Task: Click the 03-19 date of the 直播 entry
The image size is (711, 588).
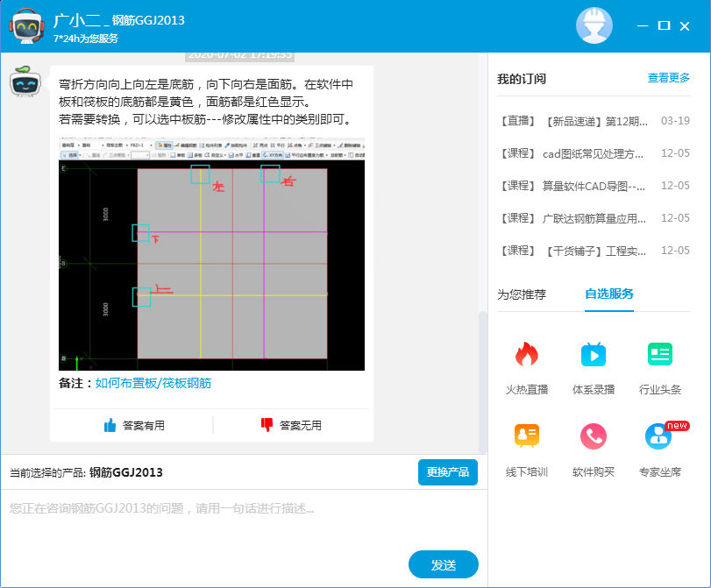Action: pos(675,121)
